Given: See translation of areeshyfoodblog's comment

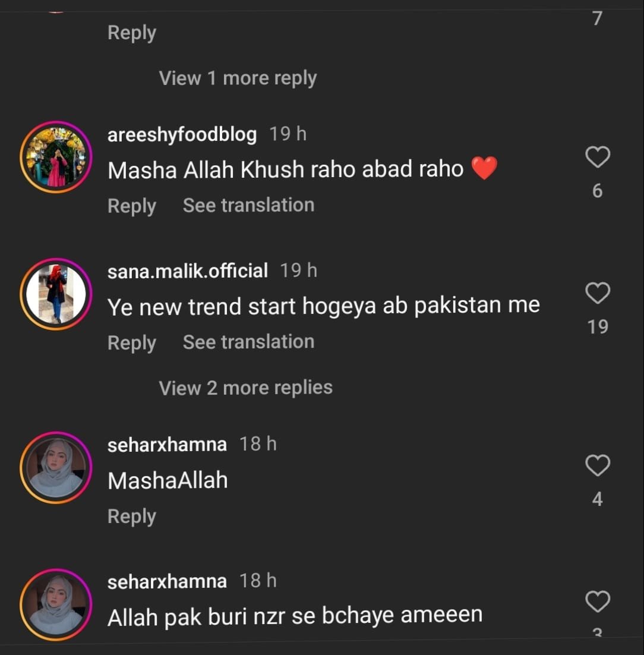Looking at the screenshot, I should pyautogui.click(x=248, y=205).
